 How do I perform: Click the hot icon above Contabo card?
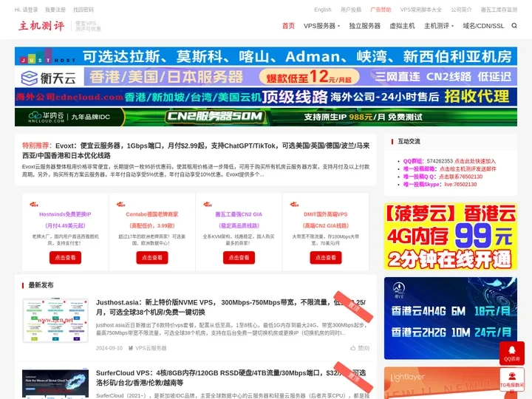(120, 204)
